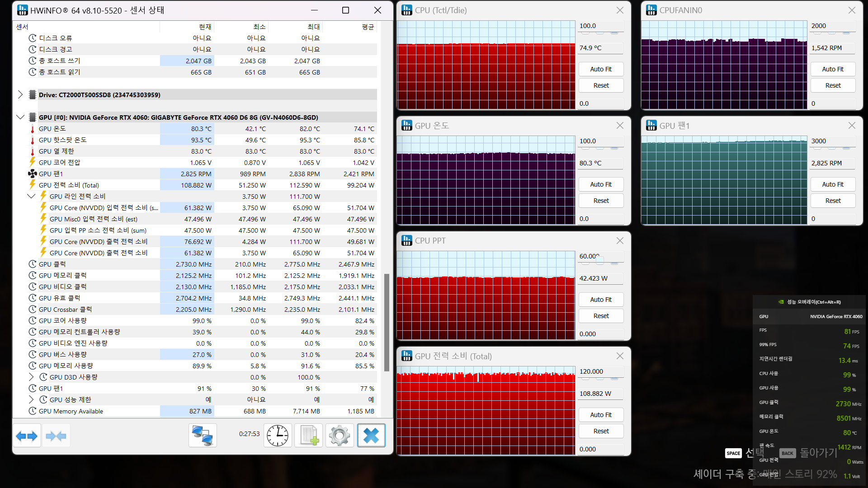Expand the GPU D3D 사용량 item
The image size is (868, 488).
(31, 377)
